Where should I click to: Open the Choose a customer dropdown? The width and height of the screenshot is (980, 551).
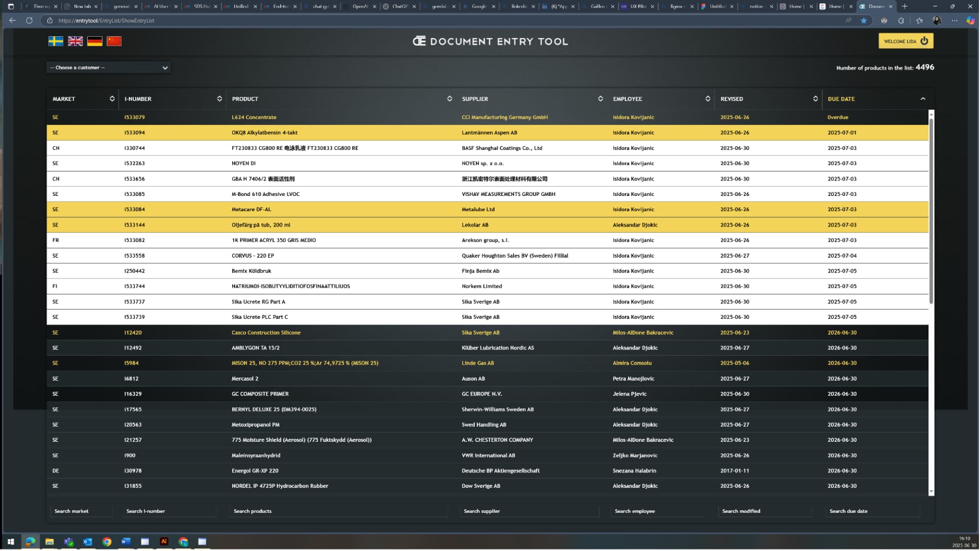click(x=108, y=67)
